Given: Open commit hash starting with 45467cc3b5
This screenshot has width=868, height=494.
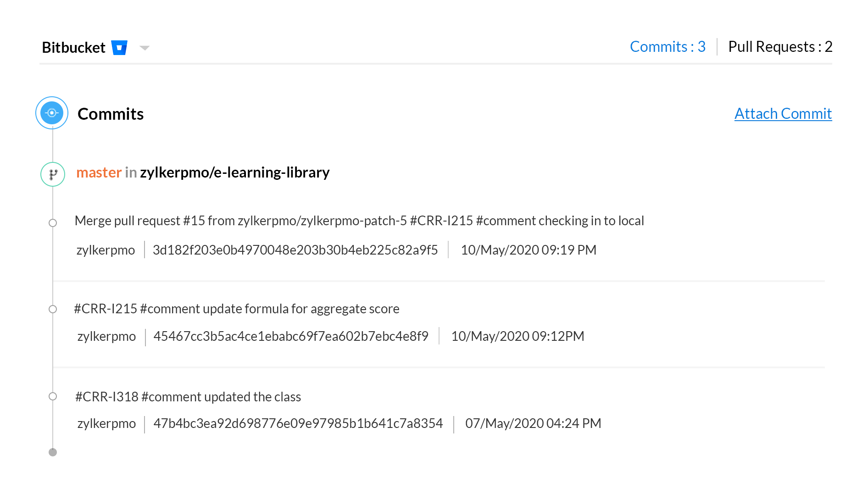Looking at the screenshot, I should 290,336.
